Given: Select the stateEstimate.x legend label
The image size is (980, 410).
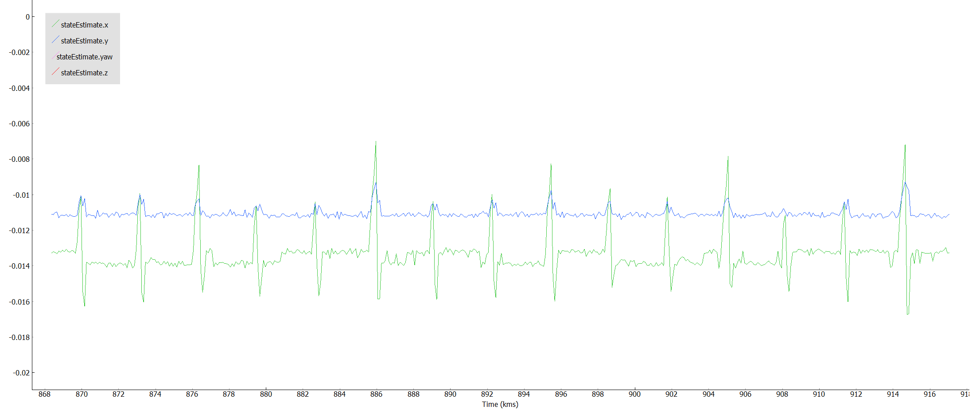Looking at the screenshot, I should (x=84, y=25).
